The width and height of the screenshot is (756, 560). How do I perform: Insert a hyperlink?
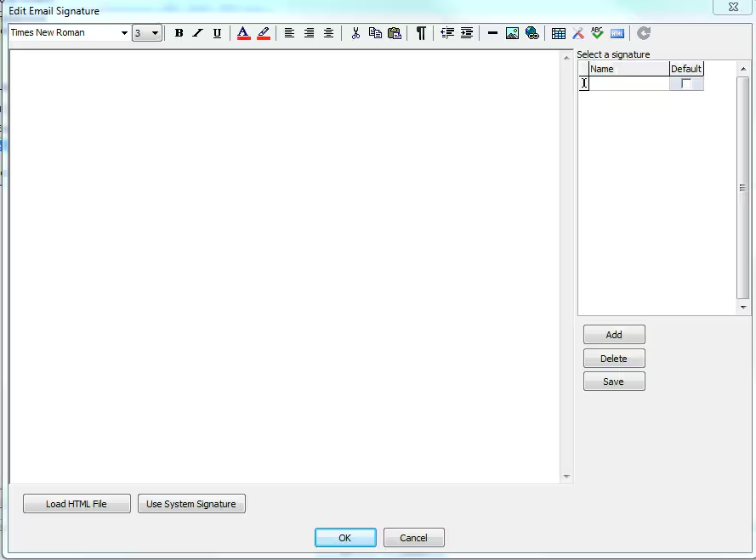pyautogui.click(x=531, y=33)
